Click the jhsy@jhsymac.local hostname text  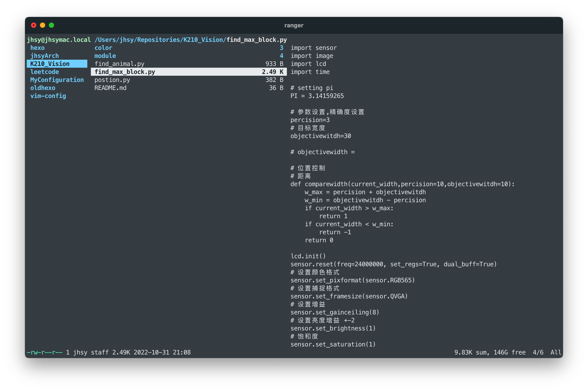pos(59,40)
